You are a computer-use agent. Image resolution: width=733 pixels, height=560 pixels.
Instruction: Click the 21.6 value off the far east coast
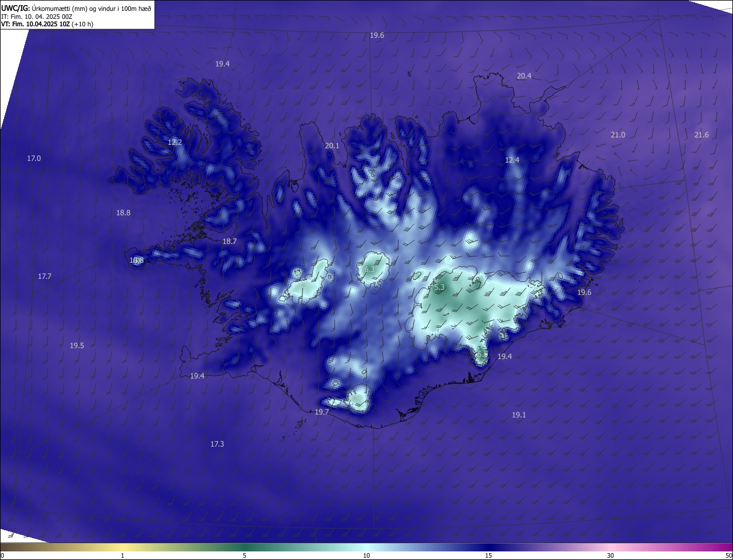click(702, 135)
